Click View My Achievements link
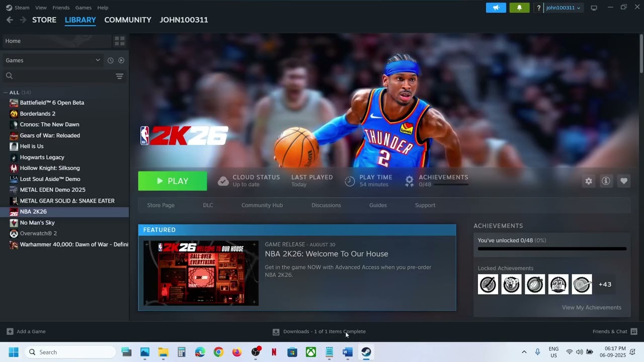Viewport: 644px width, 362px height. 592,308
